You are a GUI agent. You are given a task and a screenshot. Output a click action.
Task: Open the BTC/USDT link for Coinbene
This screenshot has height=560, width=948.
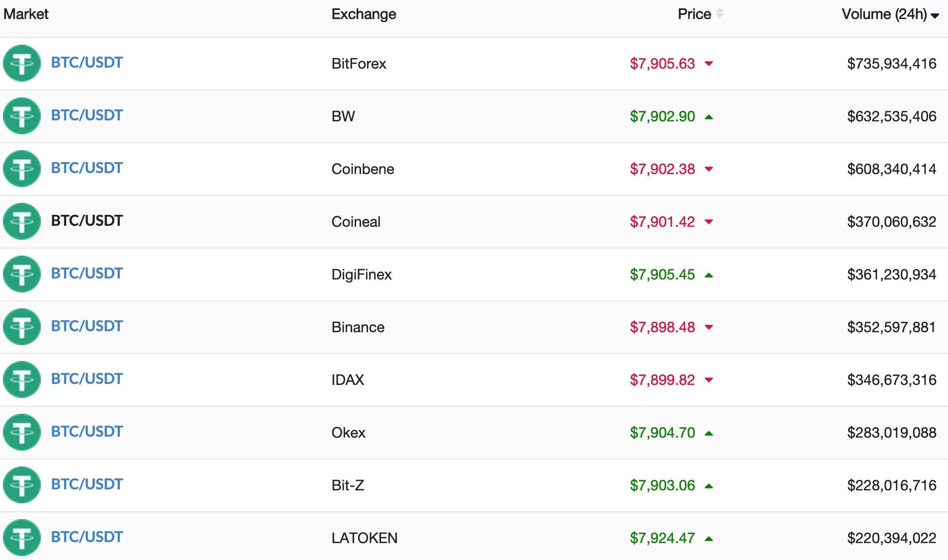pos(87,168)
